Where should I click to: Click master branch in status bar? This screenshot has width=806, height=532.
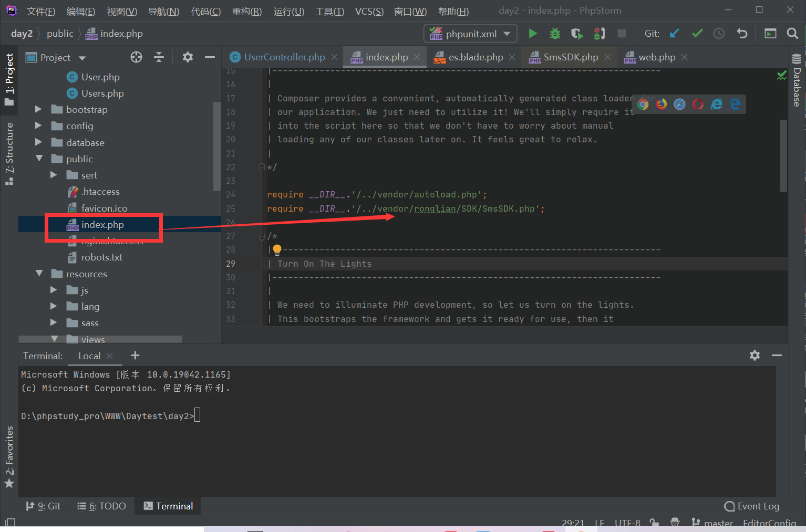[x=712, y=523]
